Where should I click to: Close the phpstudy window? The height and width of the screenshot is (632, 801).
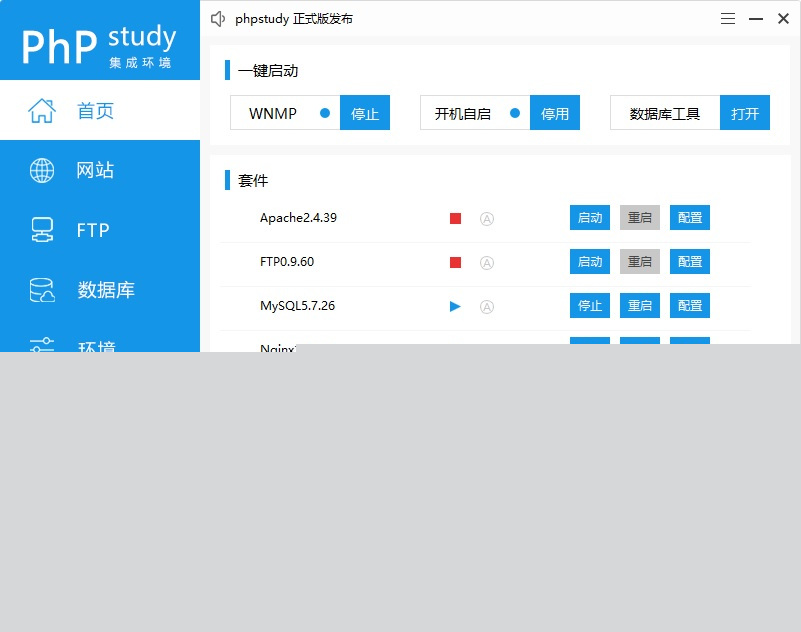[x=783, y=19]
